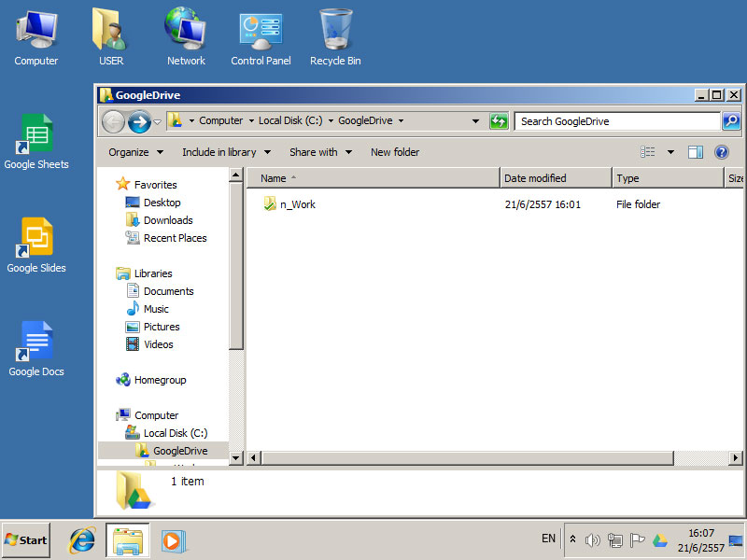Launch the Google Docs shortcut
747x560 pixels.
click(36, 349)
